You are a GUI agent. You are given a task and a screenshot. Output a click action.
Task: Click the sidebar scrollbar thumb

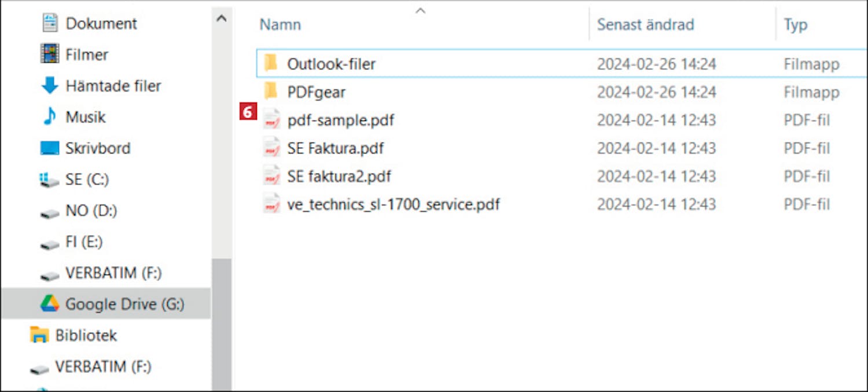point(221,324)
